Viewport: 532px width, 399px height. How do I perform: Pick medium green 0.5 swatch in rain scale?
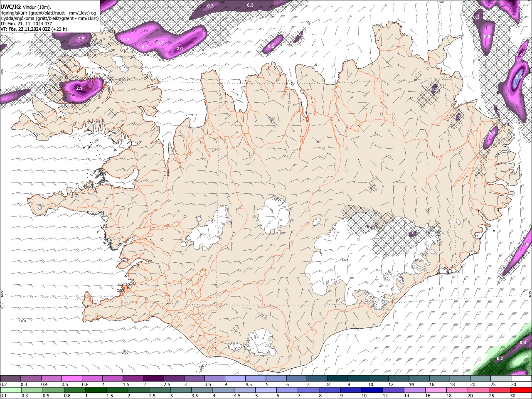53,390
